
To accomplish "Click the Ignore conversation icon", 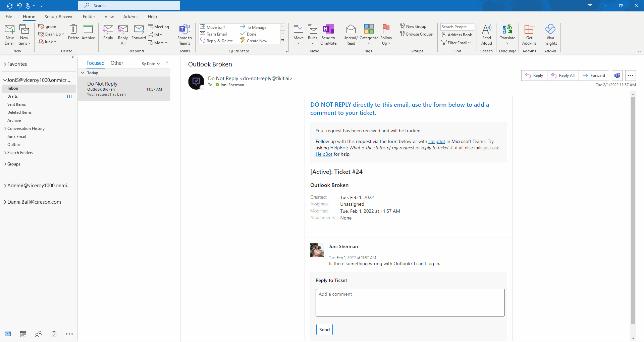I will point(41,27).
